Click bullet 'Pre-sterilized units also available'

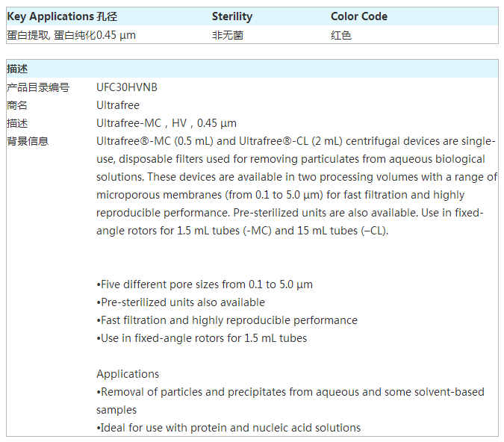tap(181, 302)
